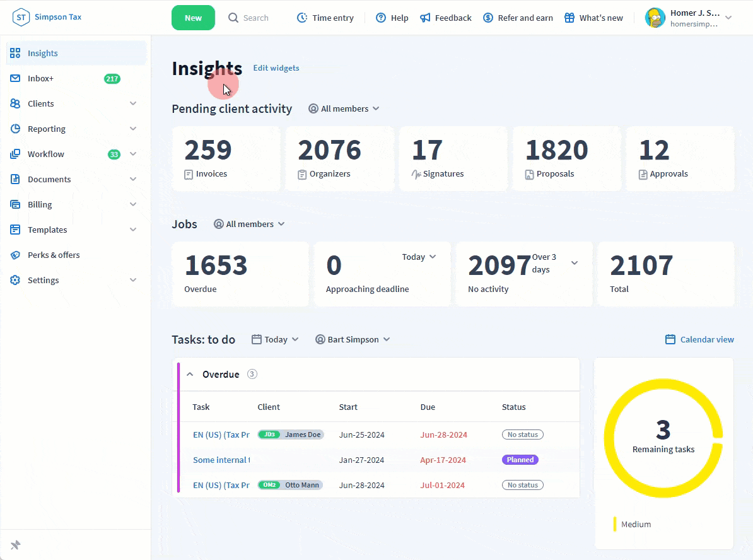Click the Search field
The image size is (753, 560).
[255, 18]
